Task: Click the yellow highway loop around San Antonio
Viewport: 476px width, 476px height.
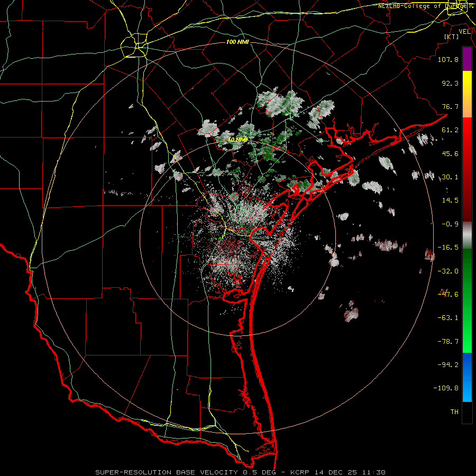Action: pyautogui.click(x=134, y=45)
